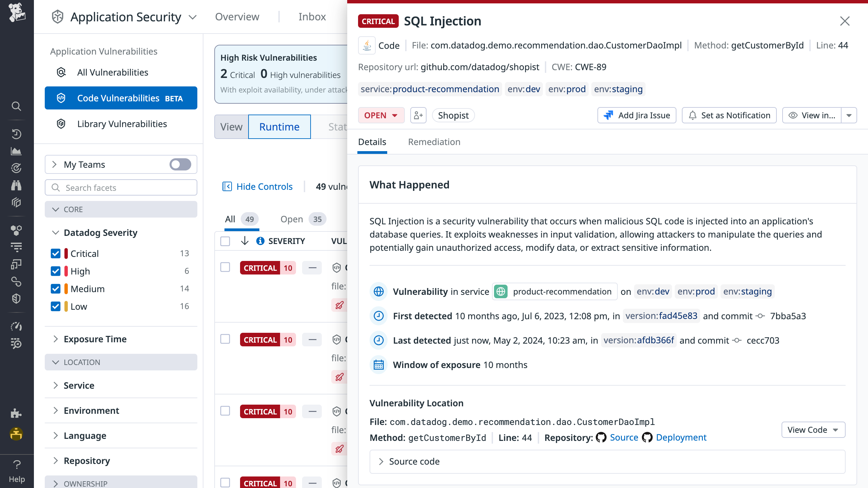868x488 pixels.
Task: Click the Add Jira Issue button
Action: pos(637,115)
